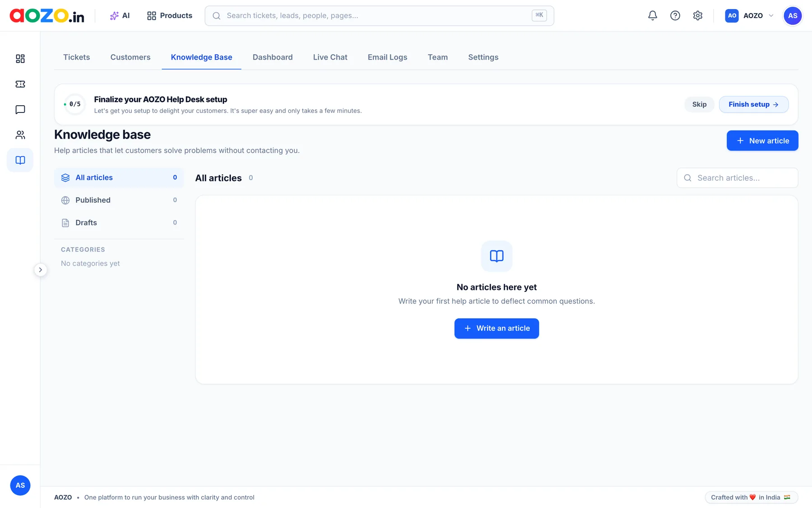Click the AS avatar at sidebar bottom
This screenshot has height=508, width=812.
click(x=20, y=485)
